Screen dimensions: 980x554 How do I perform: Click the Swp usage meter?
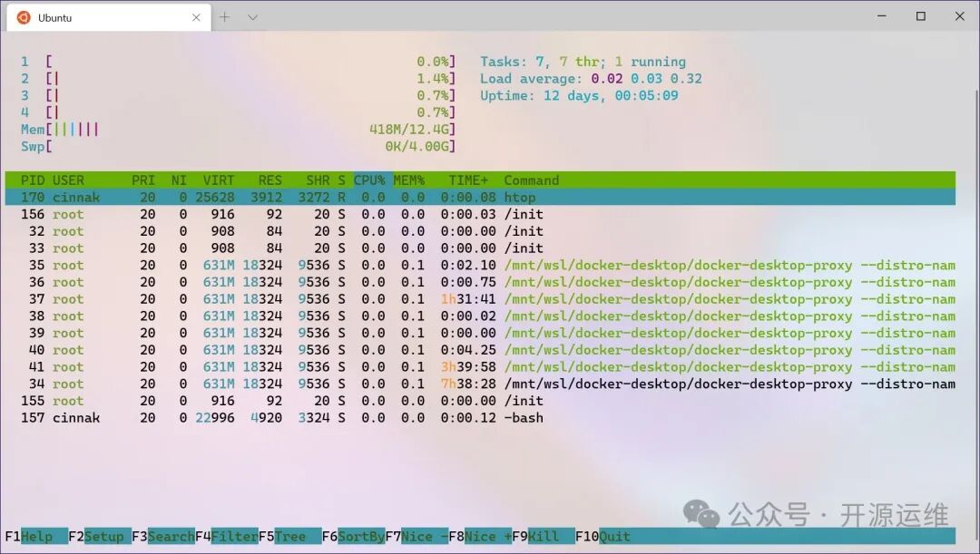click(x=238, y=146)
